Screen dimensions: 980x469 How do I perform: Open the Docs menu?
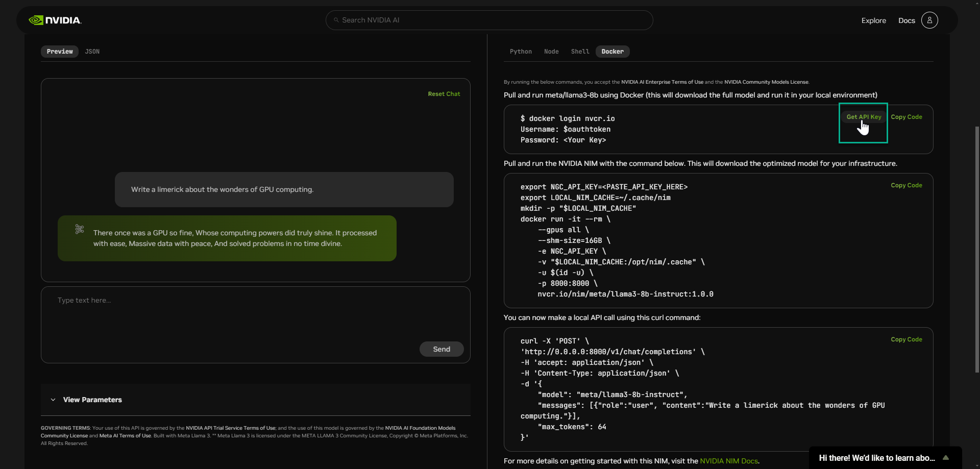906,20
